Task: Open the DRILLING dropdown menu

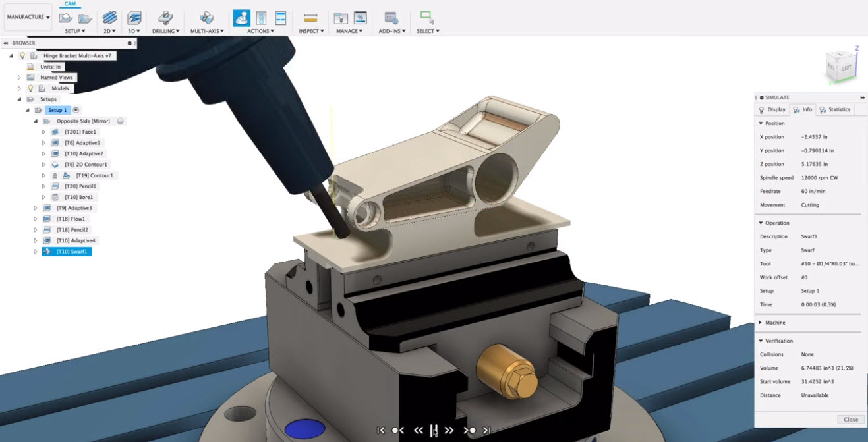Action: [x=166, y=31]
